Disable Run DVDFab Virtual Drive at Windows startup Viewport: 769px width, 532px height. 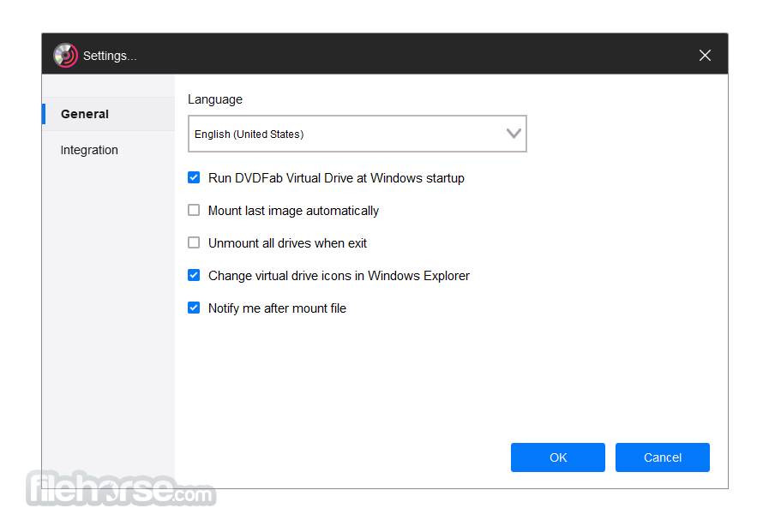194,177
